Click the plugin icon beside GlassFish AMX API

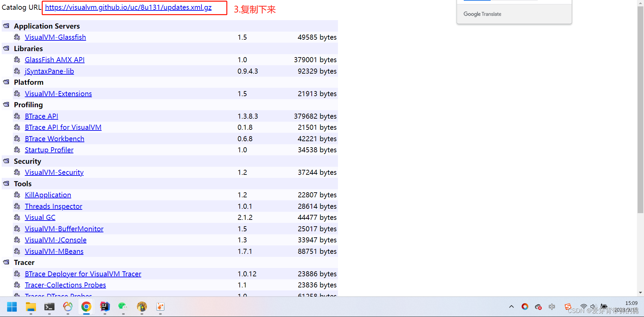click(17, 60)
